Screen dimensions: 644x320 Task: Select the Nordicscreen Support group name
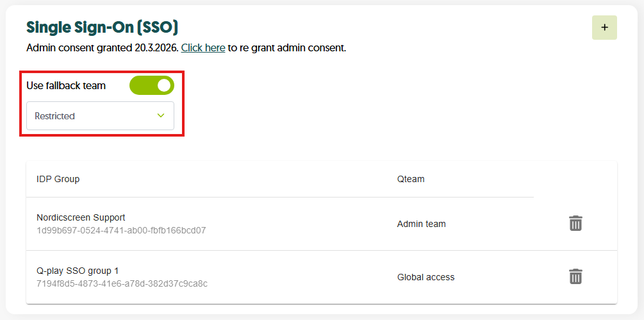tap(81, 217)
